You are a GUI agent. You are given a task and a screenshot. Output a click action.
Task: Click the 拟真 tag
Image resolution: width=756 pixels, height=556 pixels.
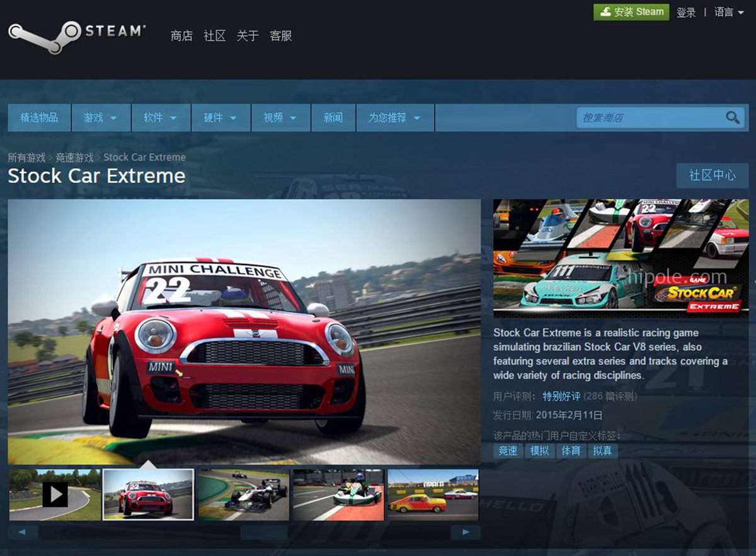[x=603, y=451]
